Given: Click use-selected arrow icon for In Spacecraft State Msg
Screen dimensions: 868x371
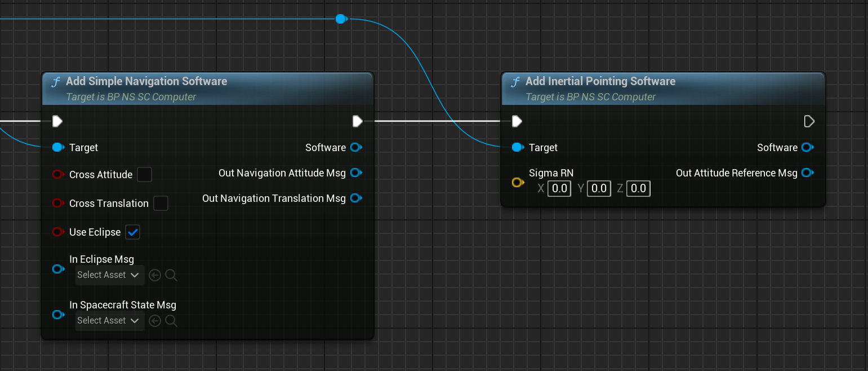Looking at the screenshot, I should pyautogui.click(x=155, y=321).
